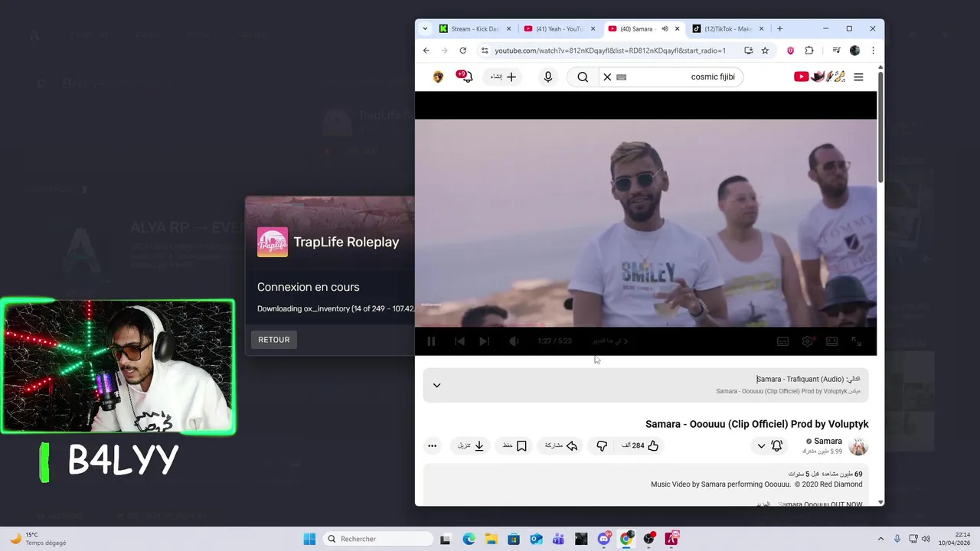
Task: Open Chrome media controls icon
Action: coord(836,51)
